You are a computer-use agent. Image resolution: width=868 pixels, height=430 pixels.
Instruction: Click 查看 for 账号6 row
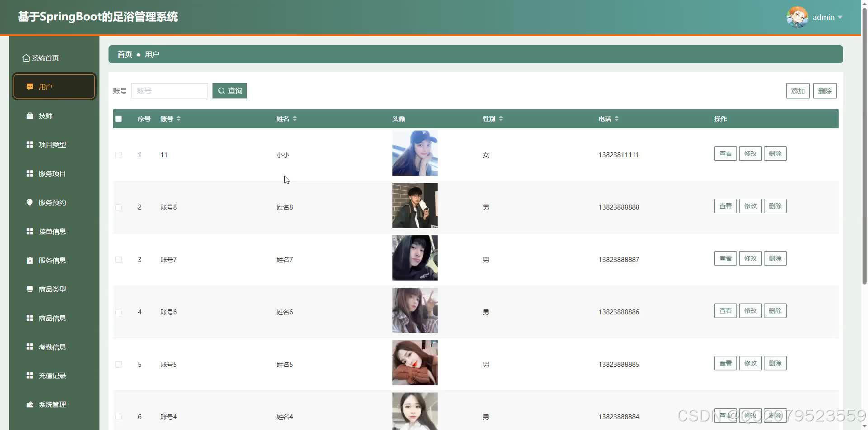726,311
